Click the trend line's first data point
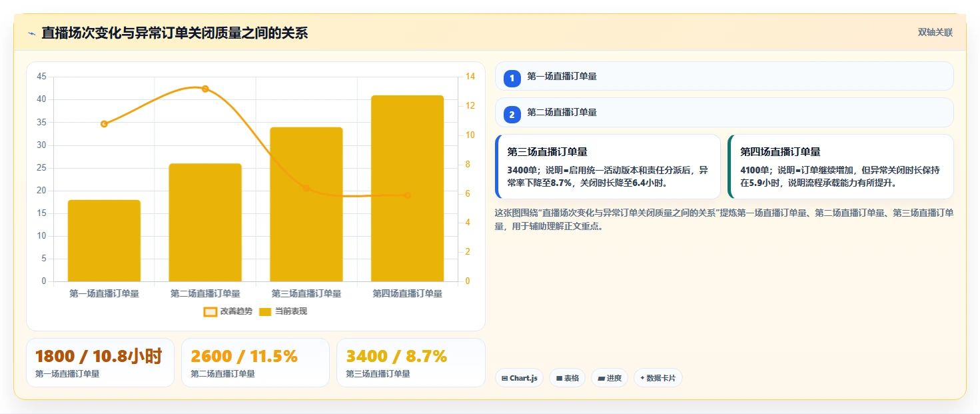 pyautogui.click(x=104, y=124)
